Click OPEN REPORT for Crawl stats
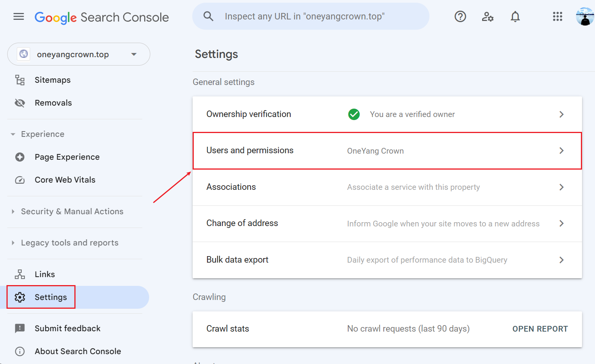 540,329
